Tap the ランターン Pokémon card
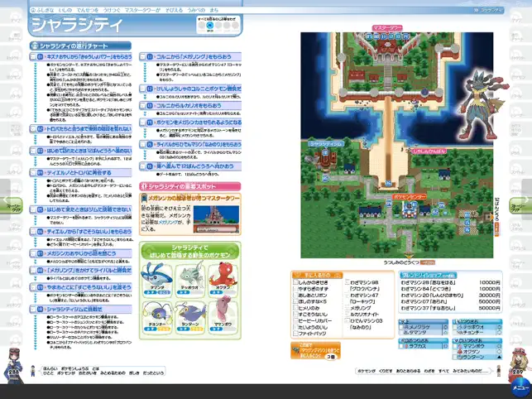The image size is (532, 399). click(x=190, y=316)
